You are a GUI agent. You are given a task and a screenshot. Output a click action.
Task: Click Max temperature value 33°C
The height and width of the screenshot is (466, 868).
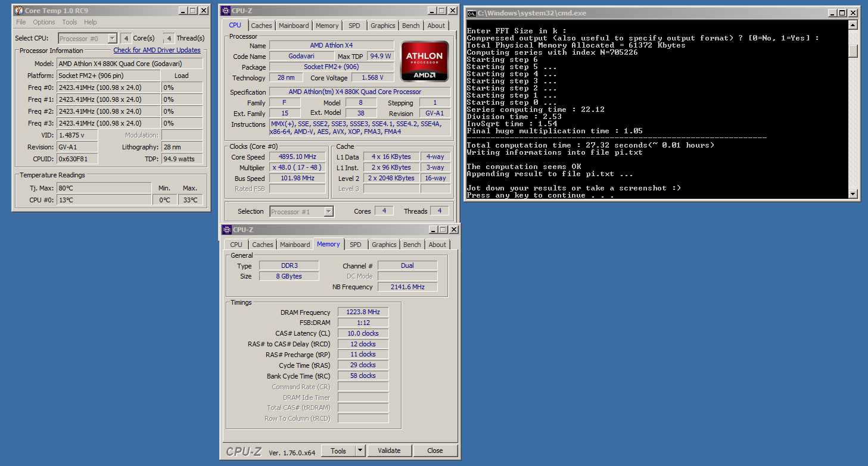pos(190,200)
